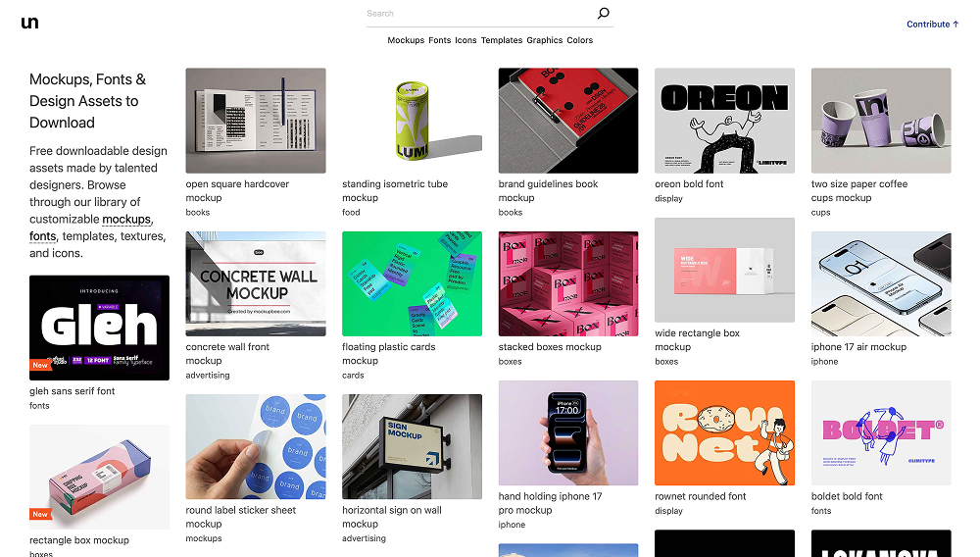Click the 'food' category tag
Viewport: 980px width, 557px height.
351,213
